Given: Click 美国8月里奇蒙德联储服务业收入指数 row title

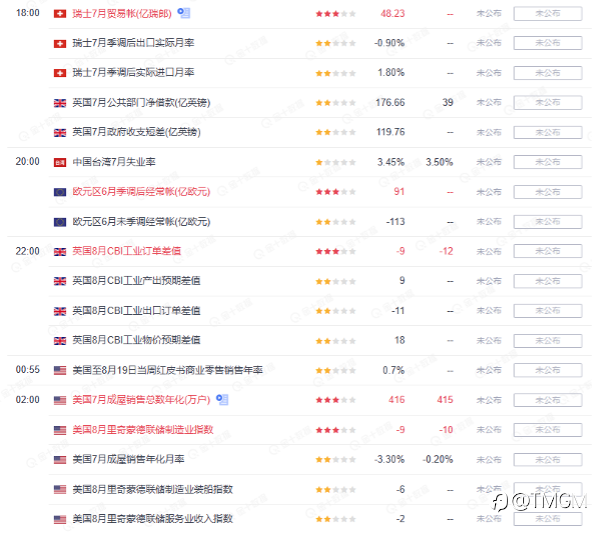Looking at the screenshot, I should coord(152,519).
